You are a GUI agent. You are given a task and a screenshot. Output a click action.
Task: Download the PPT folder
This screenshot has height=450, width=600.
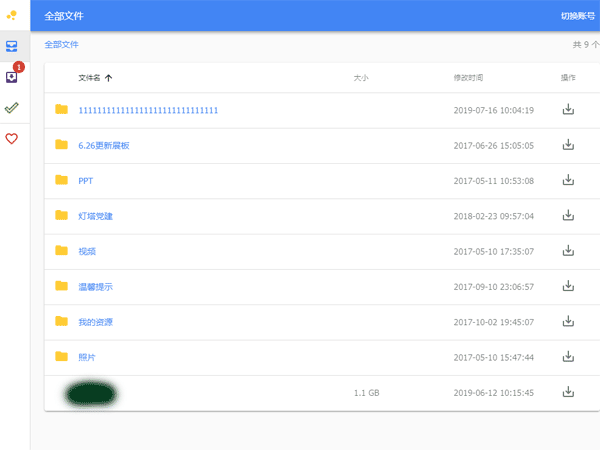tap(568, 180)
